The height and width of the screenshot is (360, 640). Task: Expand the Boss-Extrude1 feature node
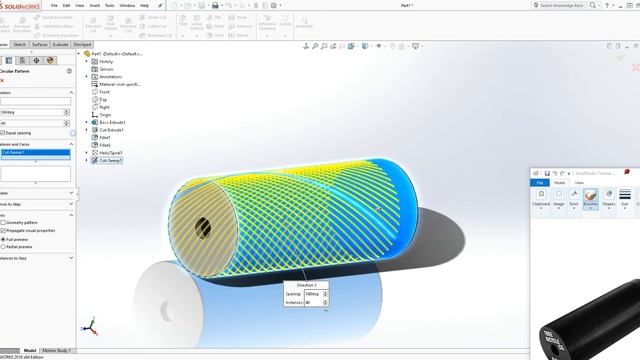click(86, 122)
